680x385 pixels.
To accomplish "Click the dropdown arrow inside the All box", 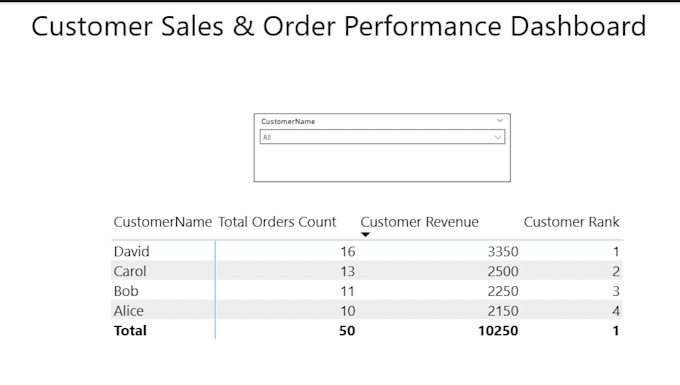I will [x=497, y=137].
